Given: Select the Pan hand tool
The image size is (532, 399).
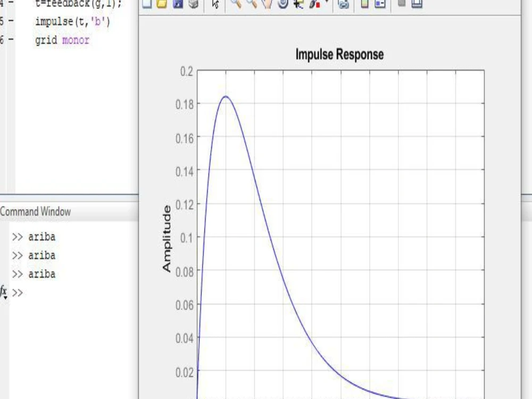Looking at the screenshot, I should tap(268, 3).
